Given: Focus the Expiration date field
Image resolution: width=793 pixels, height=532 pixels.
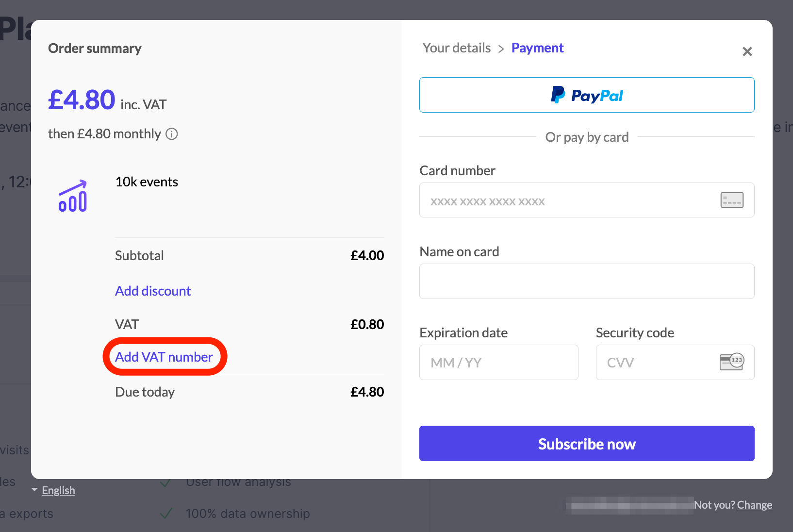Looking at the screenshot, I should (498, 362).
